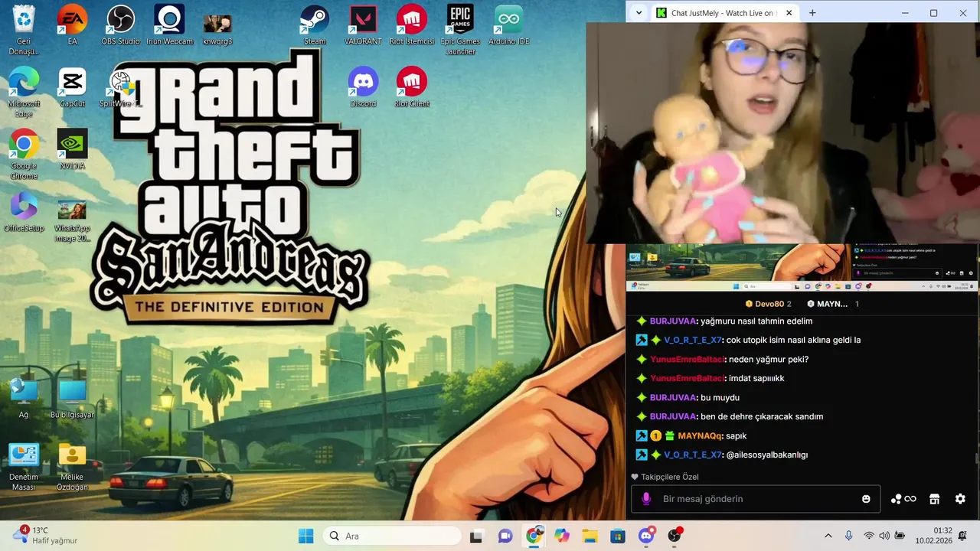Viewport: 980px width, 551px height.
Task: Click message text 'cok utopik isim nasıl aklına geldi la'
Action: 794,341
